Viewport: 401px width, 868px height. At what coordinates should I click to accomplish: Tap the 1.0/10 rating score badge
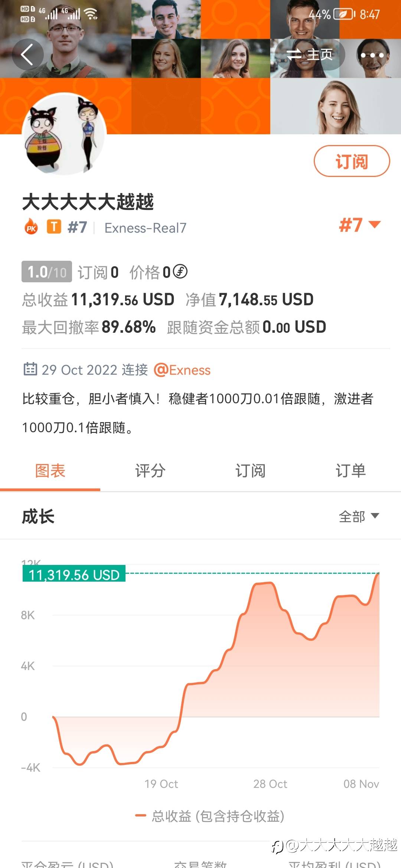pos(47,272)
